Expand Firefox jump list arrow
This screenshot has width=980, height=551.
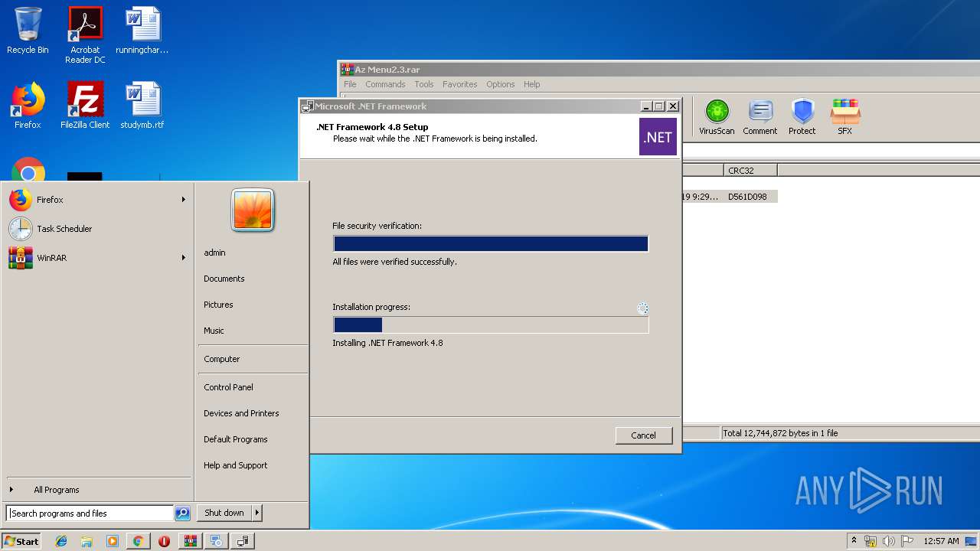[x=184, y=200]
